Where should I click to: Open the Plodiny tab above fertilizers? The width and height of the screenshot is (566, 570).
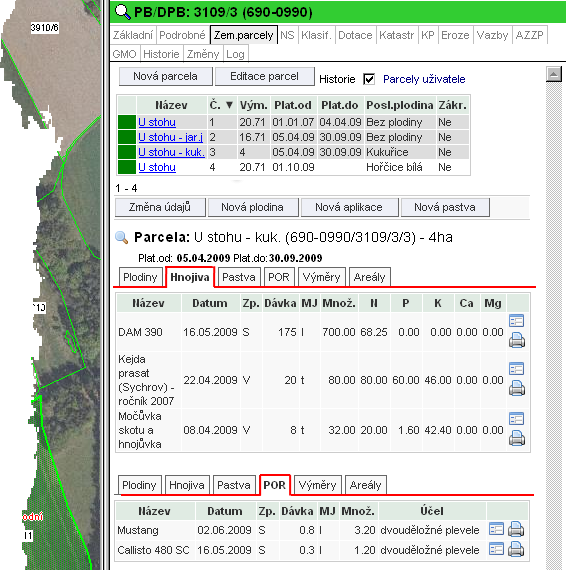point(140,277)
